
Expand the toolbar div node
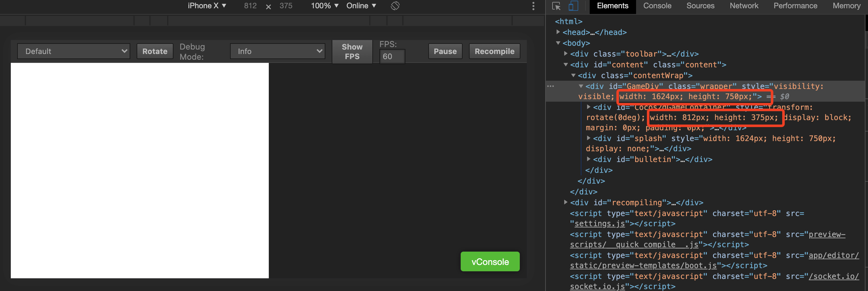[x=566, y=54]
